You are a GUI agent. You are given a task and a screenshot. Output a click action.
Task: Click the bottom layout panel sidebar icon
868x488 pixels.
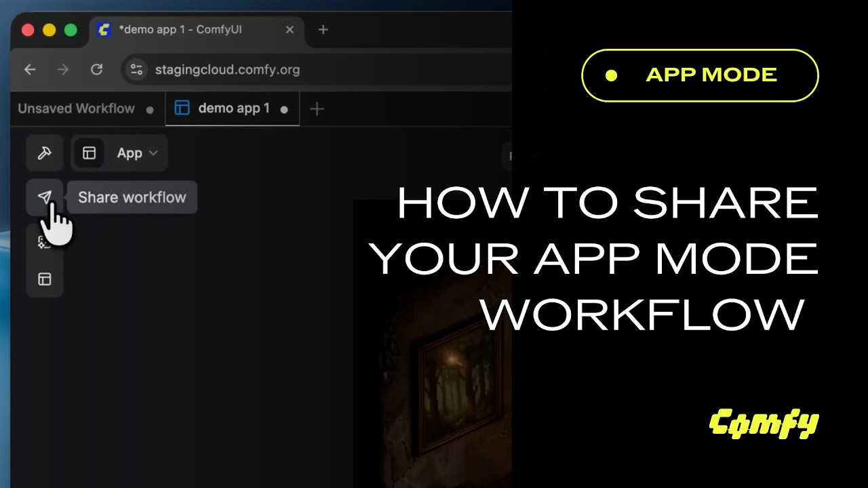pyautogui.click(x=45, y=279)
